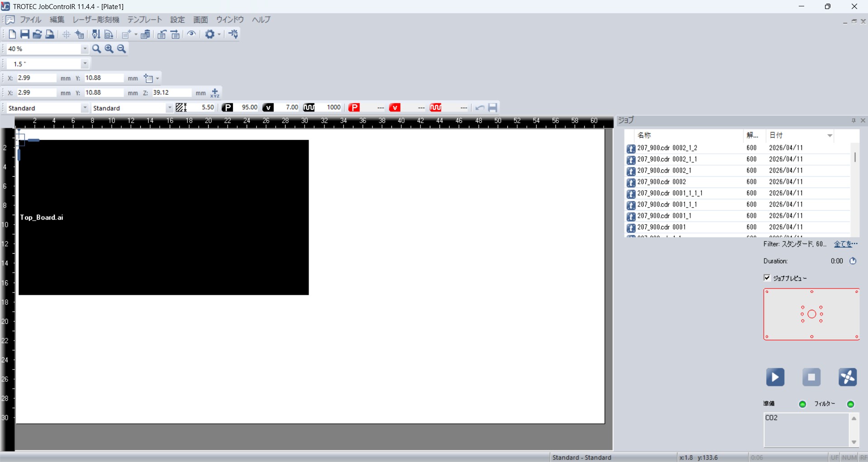
Task: Pin the ジョブ panel with the pin icon
Action: (x=854, y=120)
